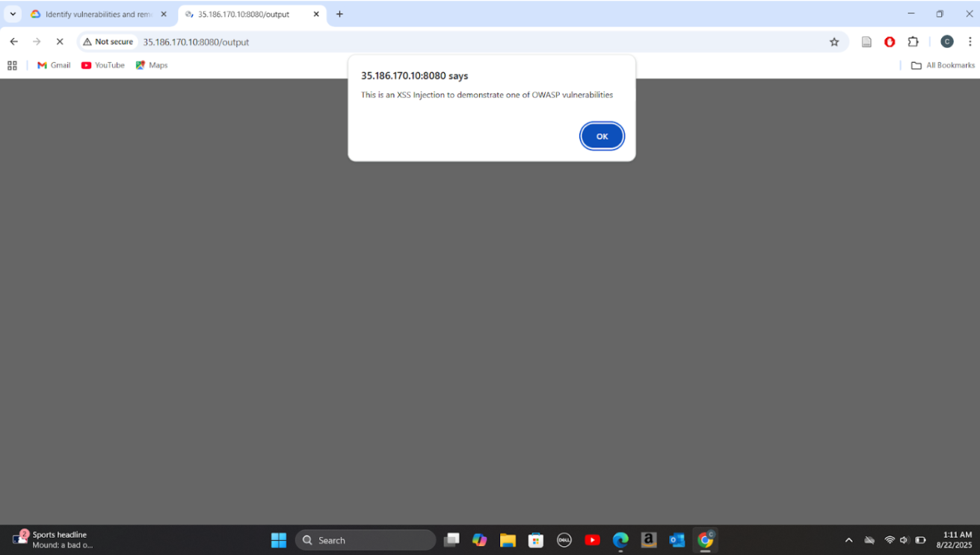Screen dimensions: 980x555
Task: Launch Microsoft Edge from the taskbar
Action: tap(620, 540)
